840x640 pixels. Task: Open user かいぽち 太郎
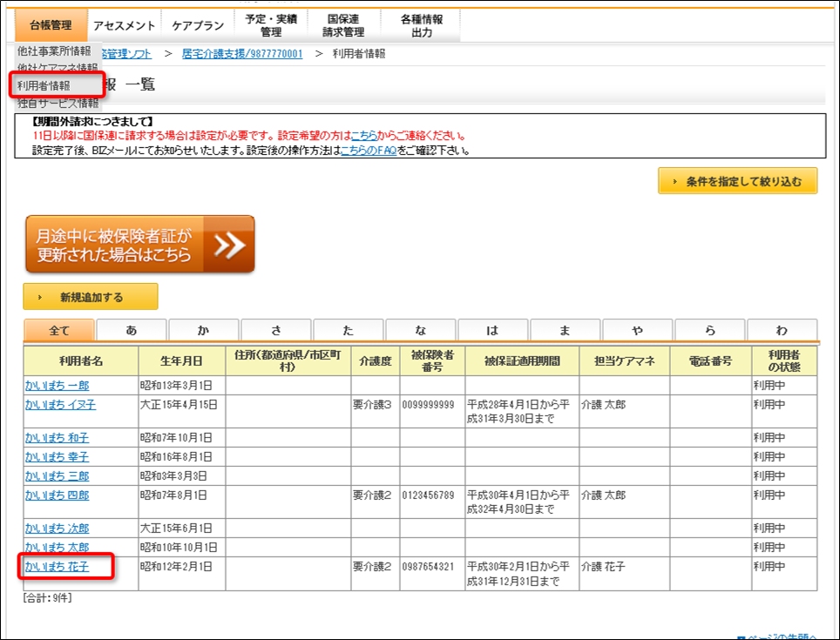click(x=57, y=548)
